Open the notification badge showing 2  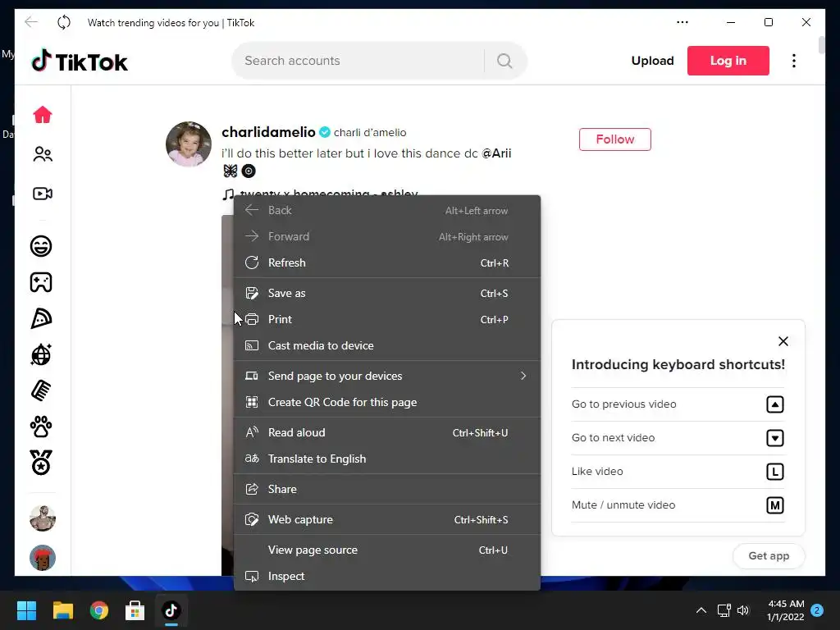point(817,610)
